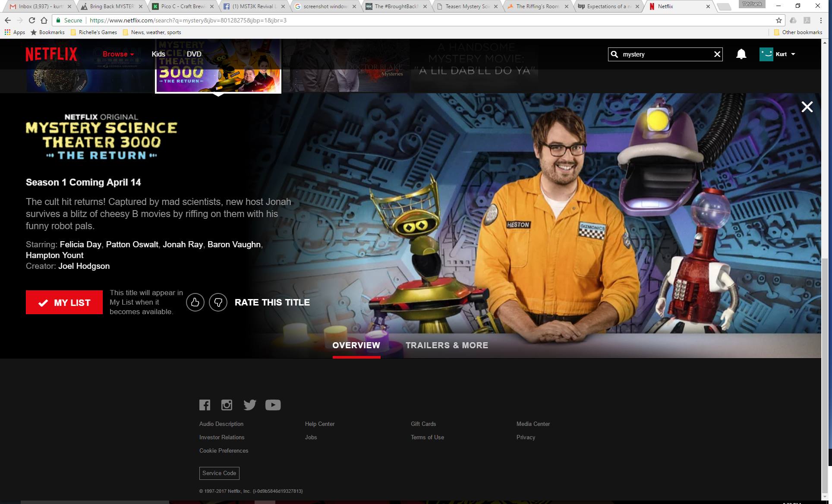832x504 pixels.
Task: Toggle My List for this title
Action: [x=64, y=302]
